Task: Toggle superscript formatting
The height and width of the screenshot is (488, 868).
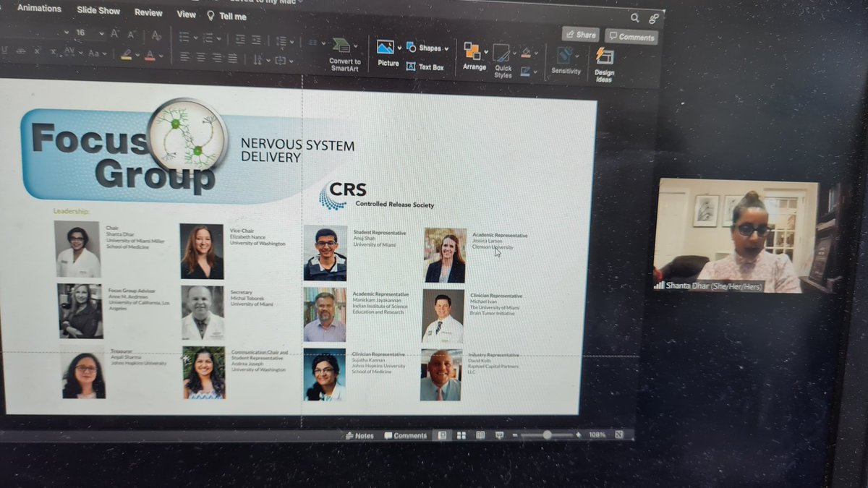Action: click(x=38, y=51)
